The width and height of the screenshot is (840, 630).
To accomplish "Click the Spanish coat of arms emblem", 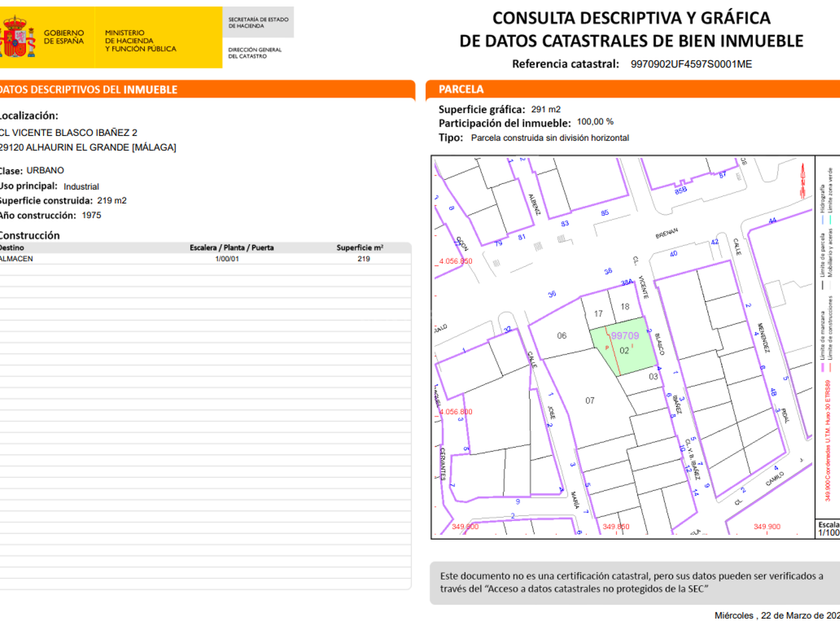I will click(x=18, y=37).
